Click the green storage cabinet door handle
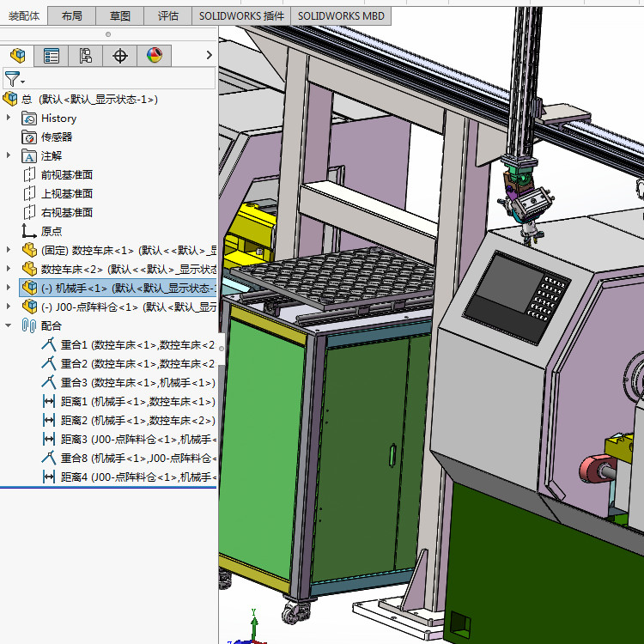This screenshot has height=644, width=644. tap(392, 455)
